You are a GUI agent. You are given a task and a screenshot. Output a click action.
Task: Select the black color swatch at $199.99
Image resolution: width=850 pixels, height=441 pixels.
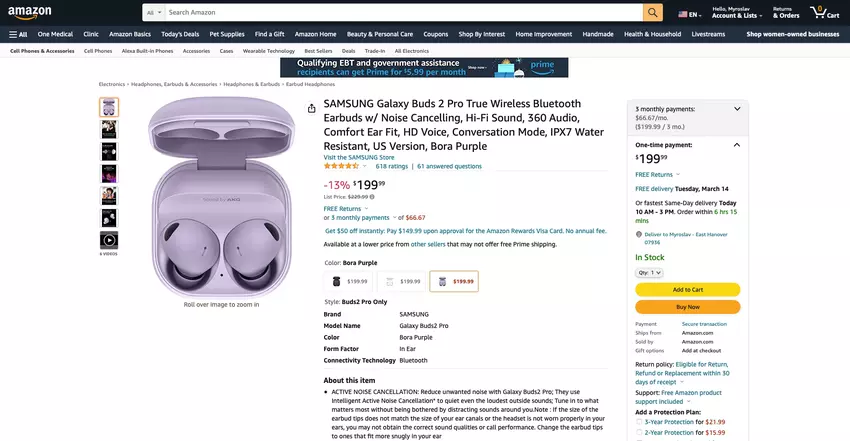[349, 281]
